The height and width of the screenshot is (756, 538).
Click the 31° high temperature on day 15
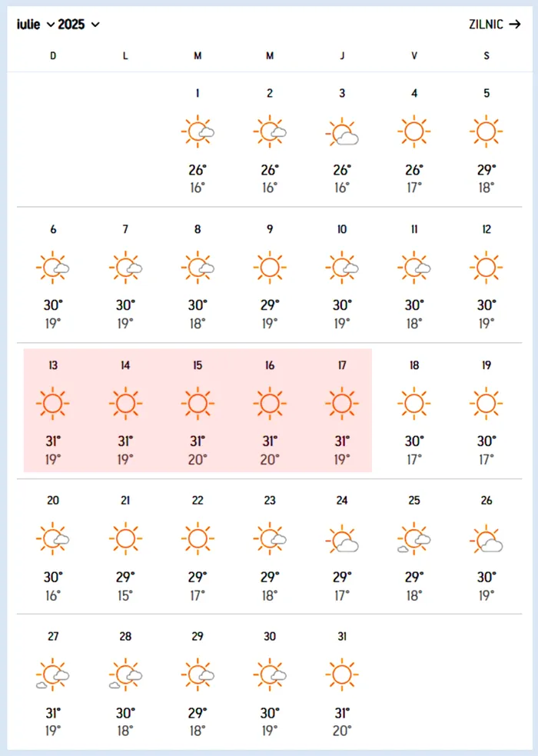[198, 441]
